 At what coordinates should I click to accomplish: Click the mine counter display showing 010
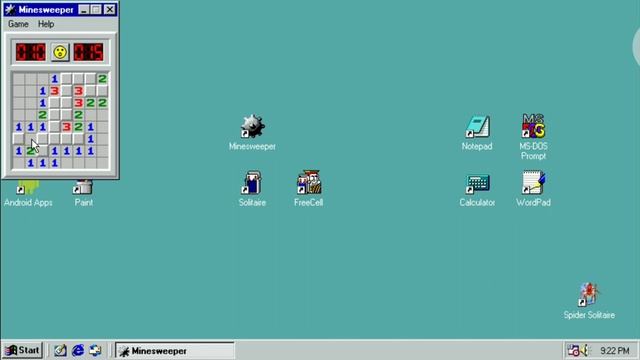click(31, 52)
